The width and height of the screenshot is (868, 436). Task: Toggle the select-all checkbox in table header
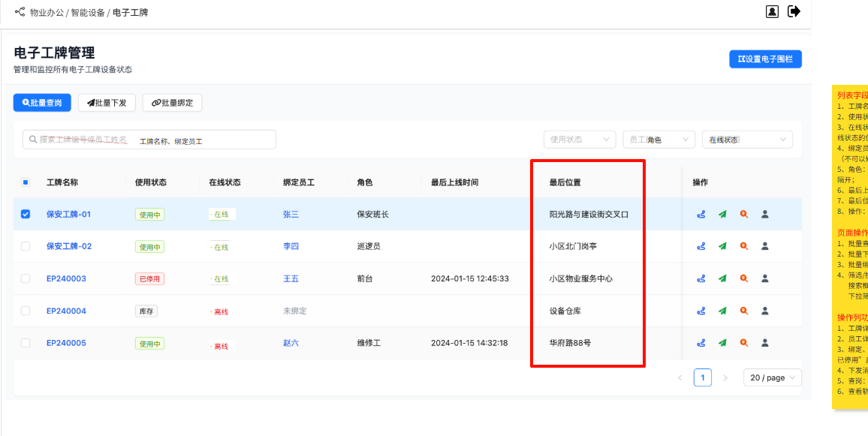(x=26, y=182)
